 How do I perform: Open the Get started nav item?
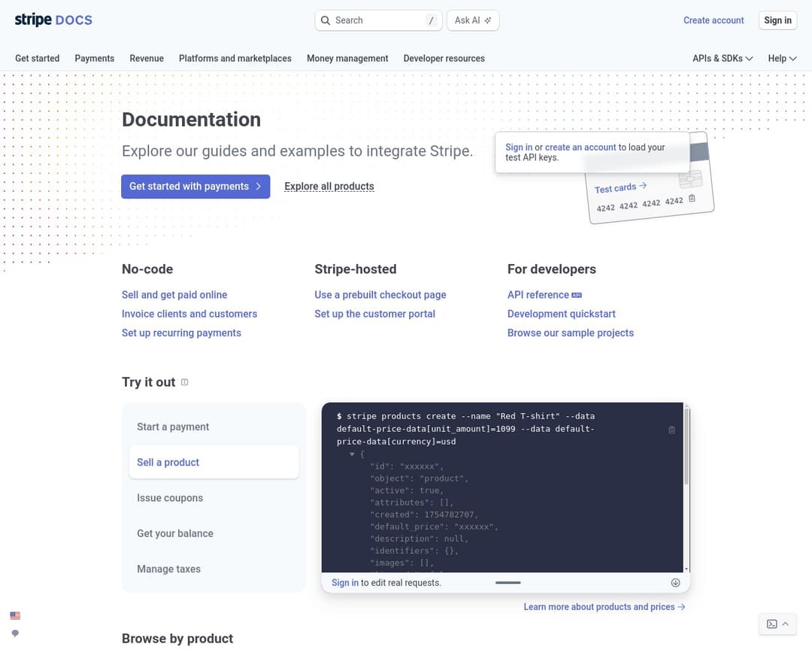[x=38, y=59]
